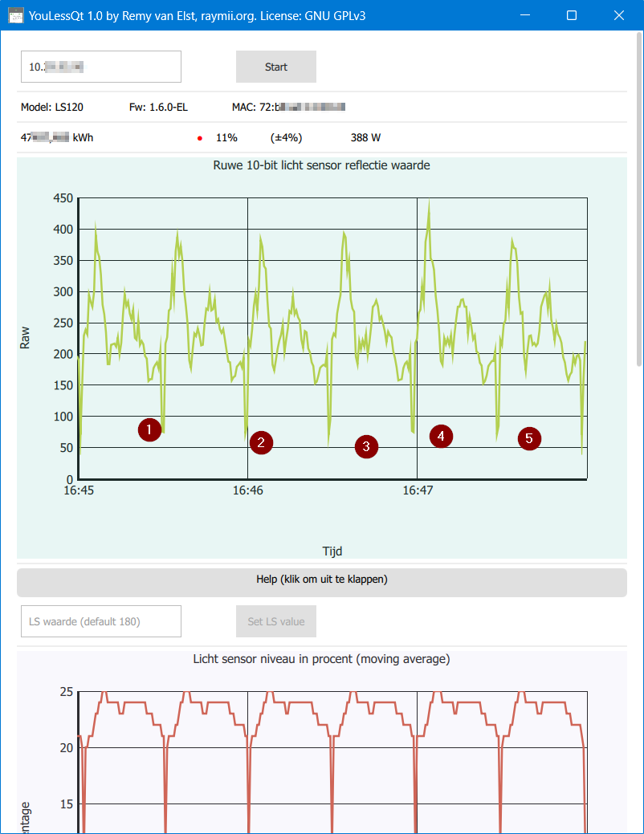Click the red circle marker numbered 2
Viewport: 644px width, 834px height.
tap(261, 442)
